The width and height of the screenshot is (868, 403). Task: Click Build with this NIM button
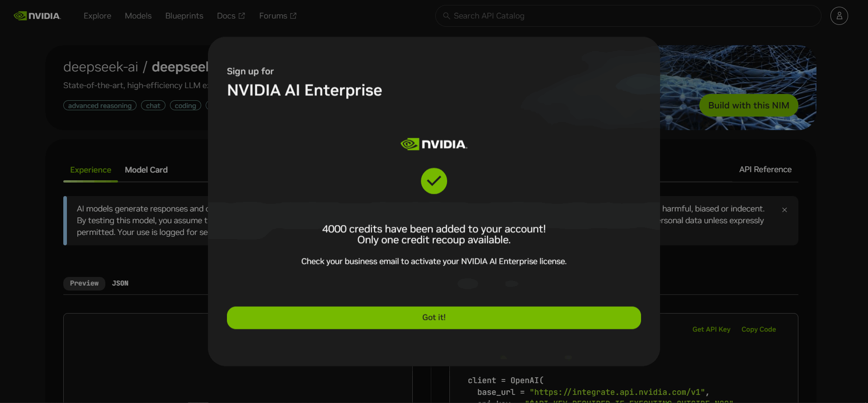pos(749,105)
